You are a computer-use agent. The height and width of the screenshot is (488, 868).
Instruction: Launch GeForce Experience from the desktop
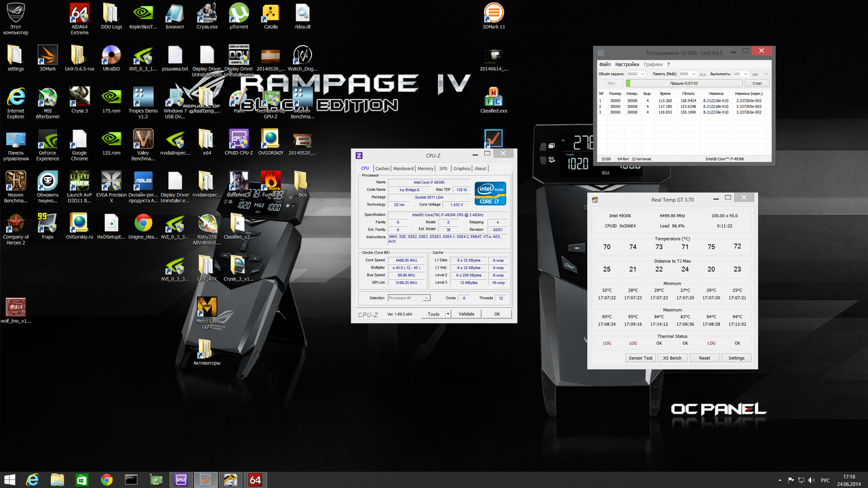[47, 144]
